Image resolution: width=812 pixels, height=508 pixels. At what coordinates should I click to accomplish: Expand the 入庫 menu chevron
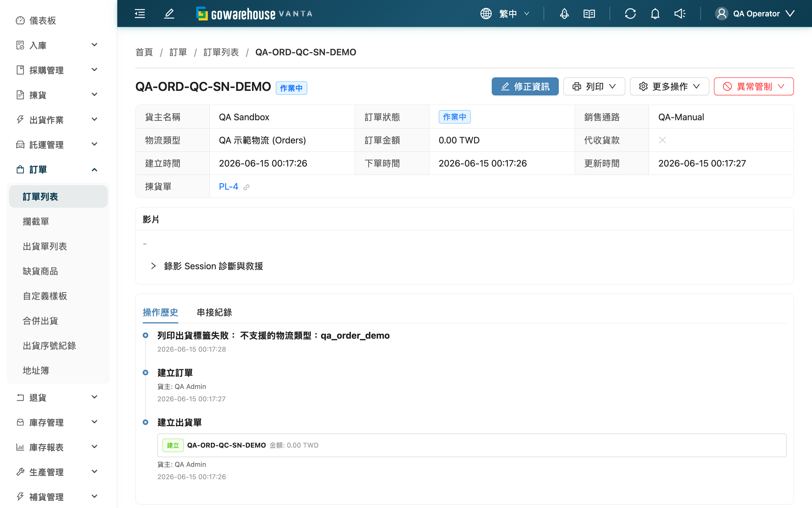click(95, 45)
